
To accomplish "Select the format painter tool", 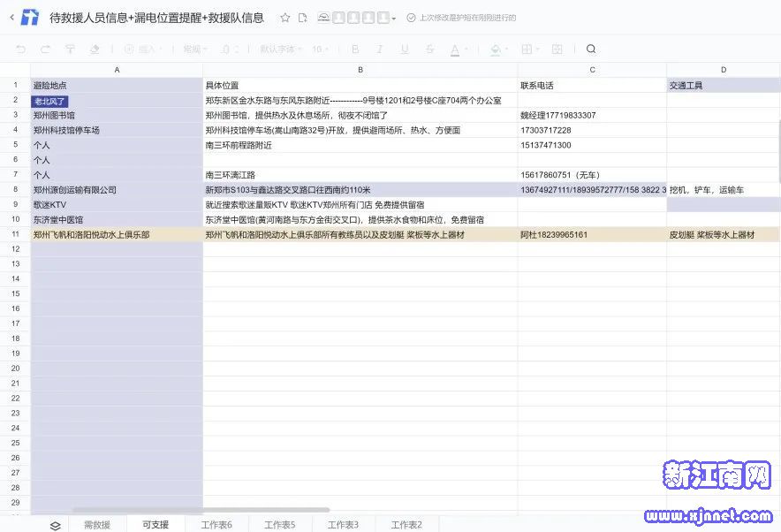I will [70, 49].
